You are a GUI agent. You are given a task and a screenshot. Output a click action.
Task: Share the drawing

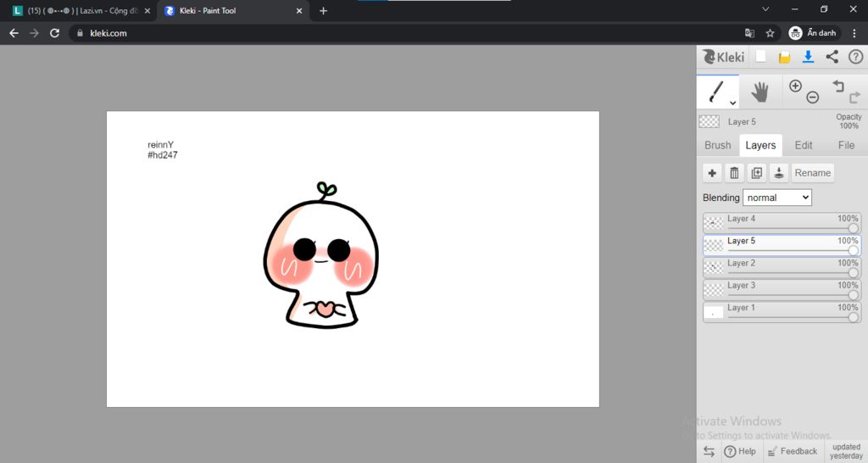[x=832, y=57]
